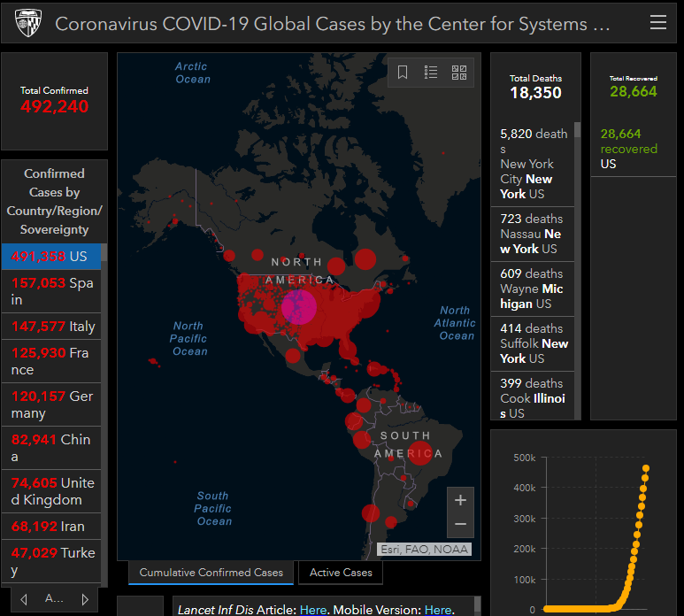This screenshot has height=616, width=684.
Task: Click the deaths list scrollbar
Action: [578, 130]
